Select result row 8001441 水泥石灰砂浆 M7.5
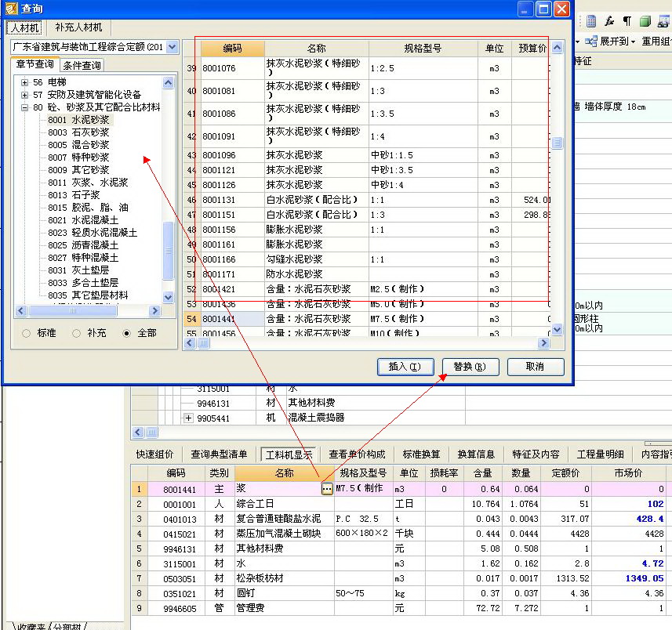This screenshot has height=630, width=672. tap(366, 319)
